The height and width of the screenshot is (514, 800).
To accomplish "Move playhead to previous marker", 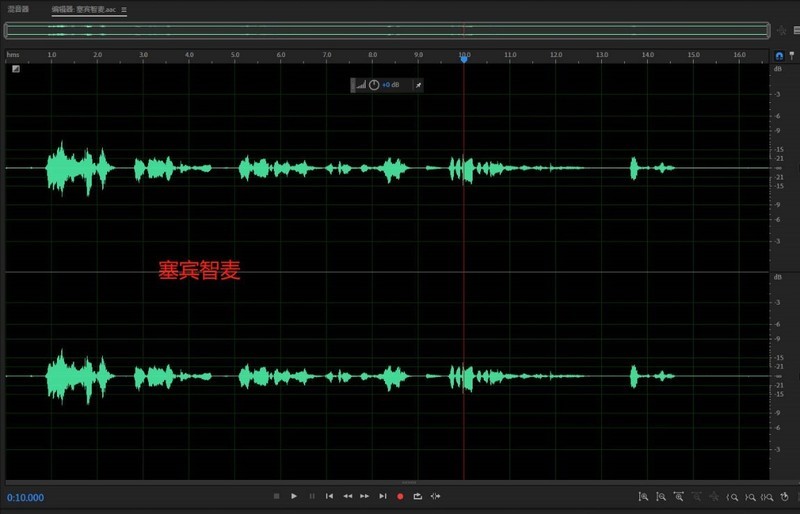I will pos(330,496).
